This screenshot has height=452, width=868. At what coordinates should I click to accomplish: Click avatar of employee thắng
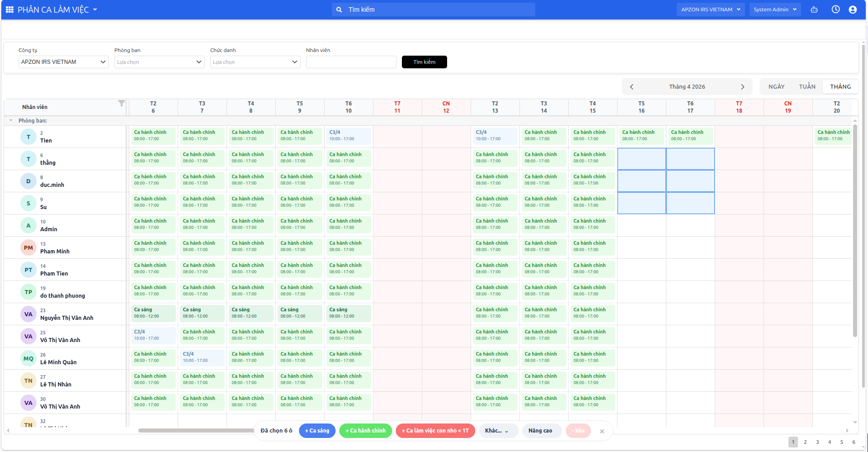coord(28,159)
